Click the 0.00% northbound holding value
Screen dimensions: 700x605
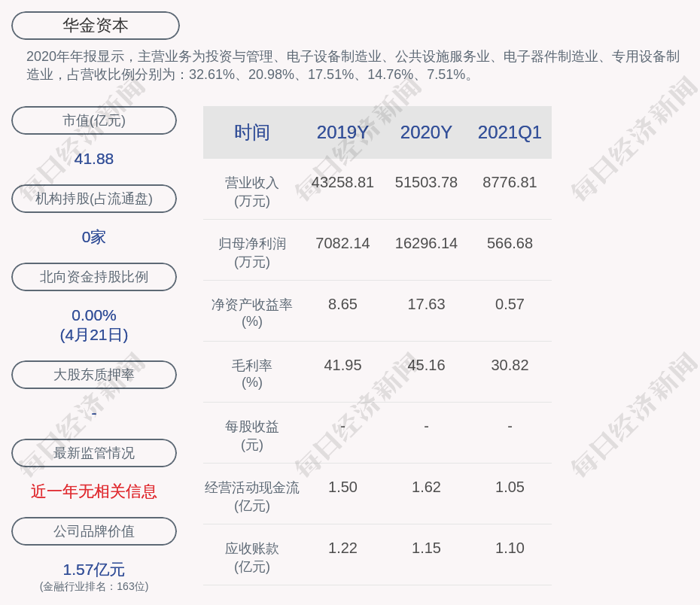click(94, 315)
